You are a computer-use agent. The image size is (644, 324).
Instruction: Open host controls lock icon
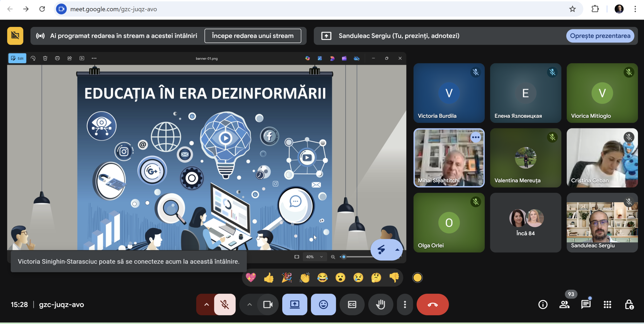pyautogui.click(x=629, y=304)
